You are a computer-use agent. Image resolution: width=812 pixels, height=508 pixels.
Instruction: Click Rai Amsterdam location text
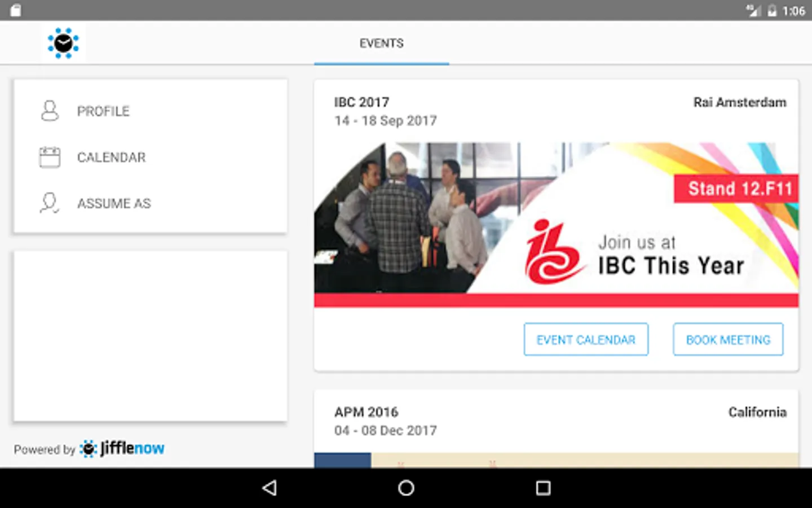coord(740,102)
